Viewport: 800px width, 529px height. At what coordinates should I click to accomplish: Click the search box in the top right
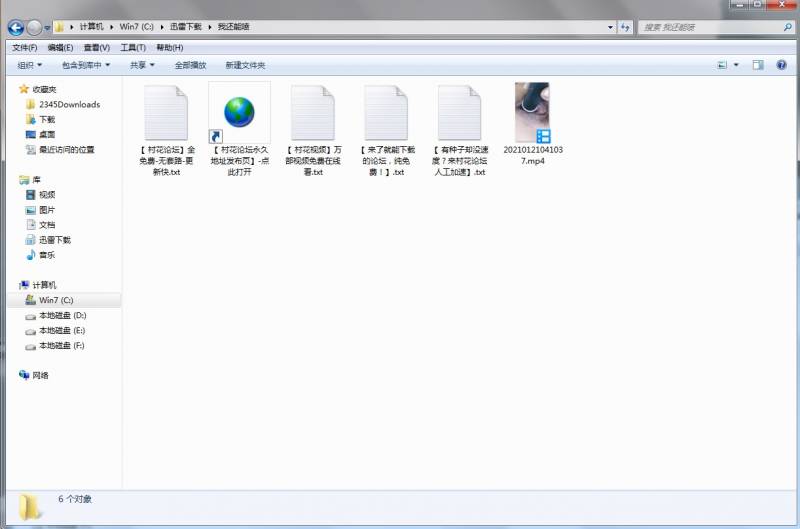(710, 27)
